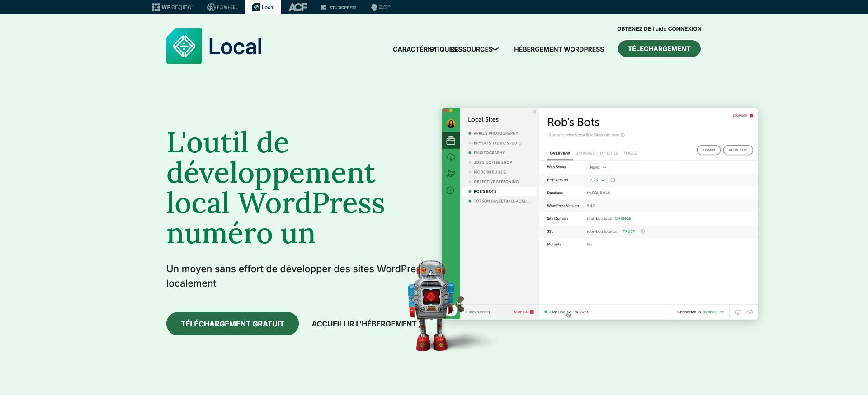Screen dimensions: 868x401
Task: Click COPY live link button
Action: point(582,312)
